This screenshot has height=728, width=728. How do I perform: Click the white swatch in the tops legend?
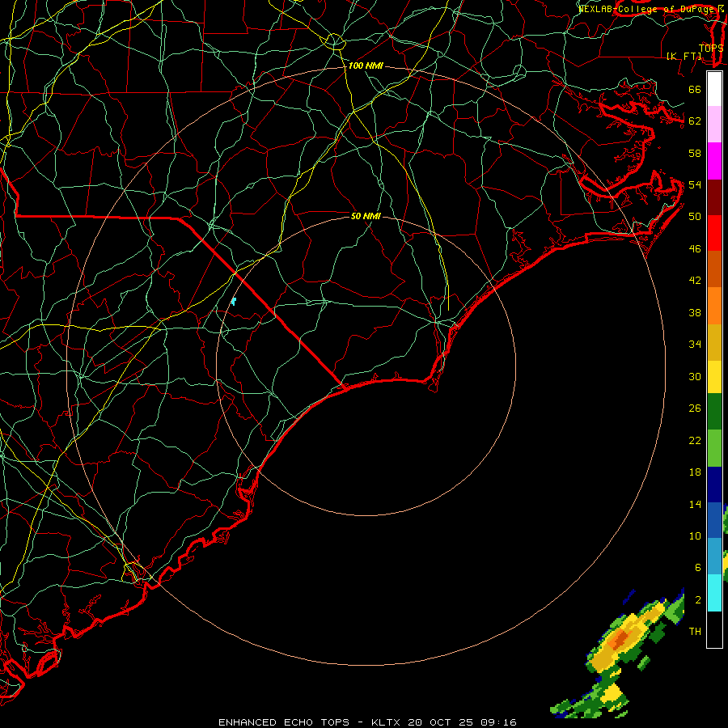(x=714, y=89)
